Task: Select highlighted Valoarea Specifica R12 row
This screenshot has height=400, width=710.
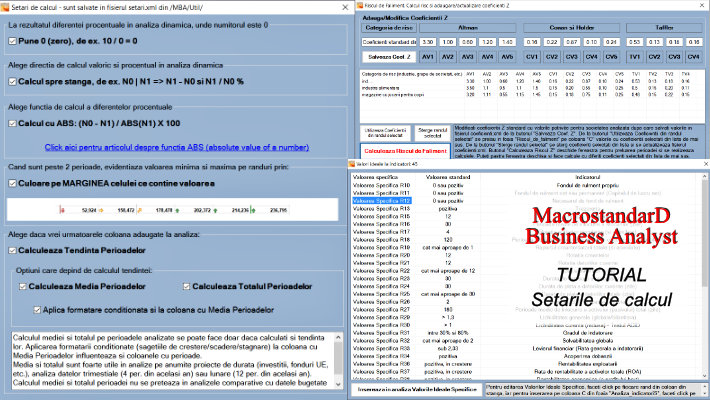Action: coord(381,201)
